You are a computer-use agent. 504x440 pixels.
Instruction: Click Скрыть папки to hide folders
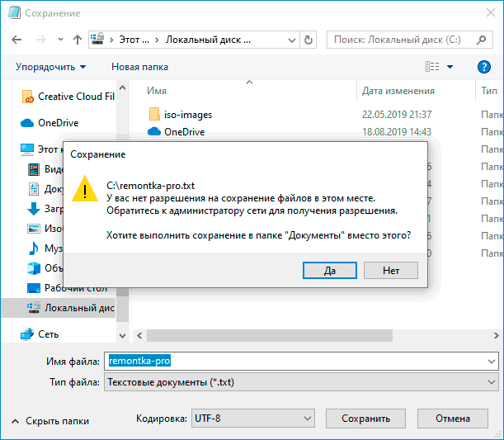coord(50,421)
